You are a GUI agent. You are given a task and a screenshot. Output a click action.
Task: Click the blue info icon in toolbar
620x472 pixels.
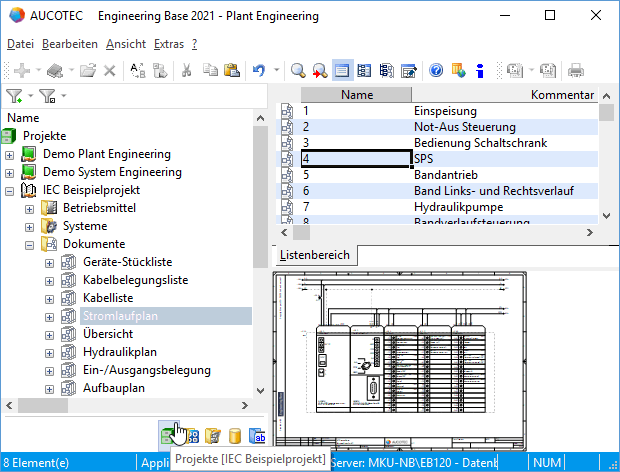click(480, 70)
